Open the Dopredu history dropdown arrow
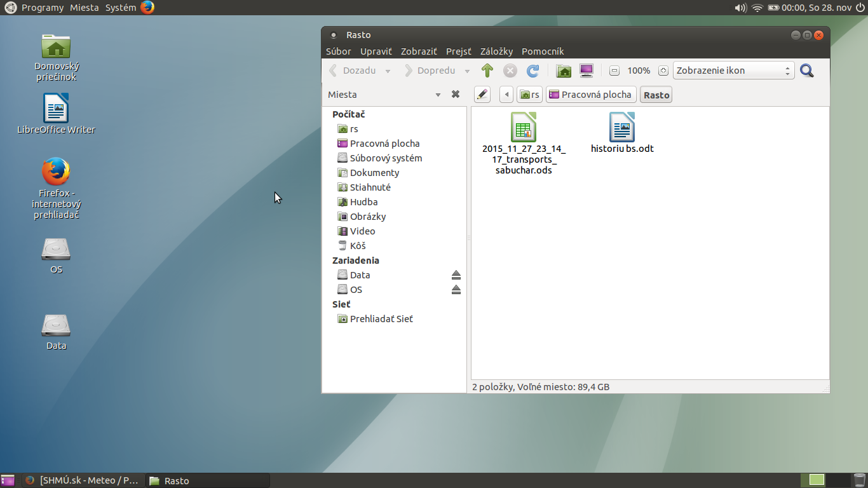The image size is (868, 488). pyautogui.click(x=467, y=71)
